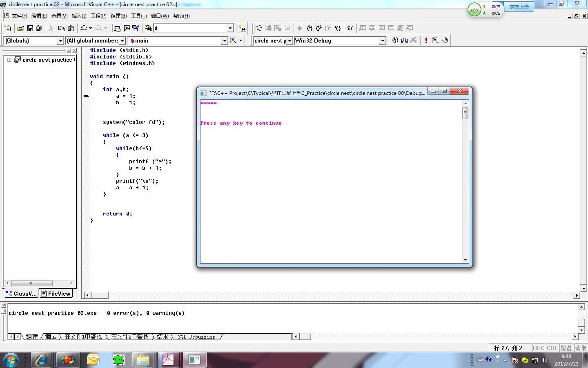Expand the circle nest practice tree node
The height and width of the screenshot is (368, 588).
9,60
